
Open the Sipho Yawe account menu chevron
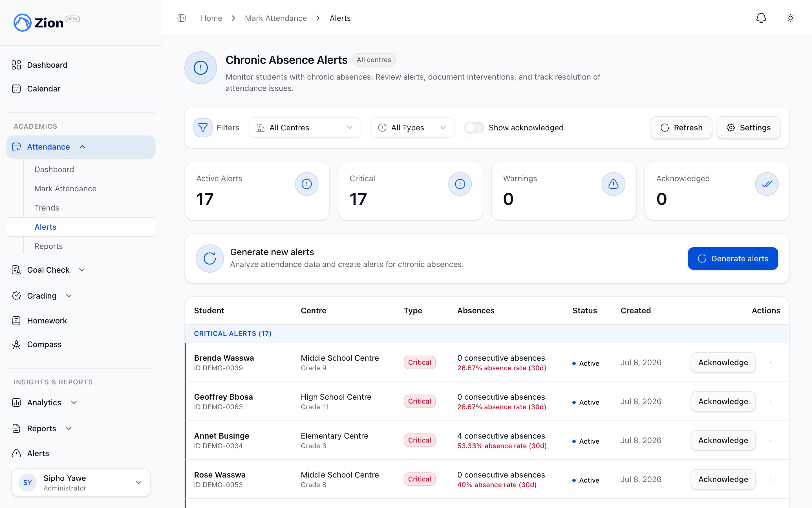point(139,483)
